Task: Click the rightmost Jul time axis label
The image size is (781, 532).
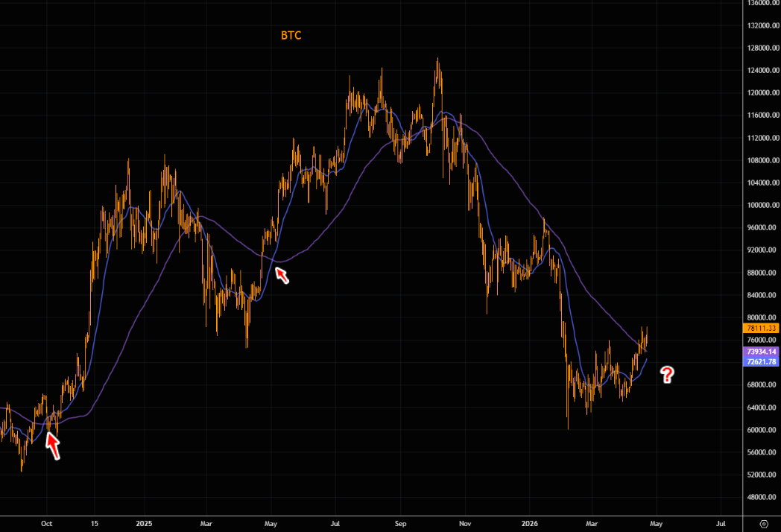Action: click(x=721, y=523)
